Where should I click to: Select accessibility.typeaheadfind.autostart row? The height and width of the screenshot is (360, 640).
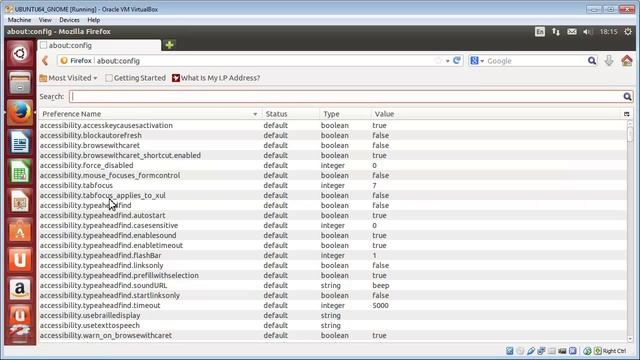coord(333,215)
